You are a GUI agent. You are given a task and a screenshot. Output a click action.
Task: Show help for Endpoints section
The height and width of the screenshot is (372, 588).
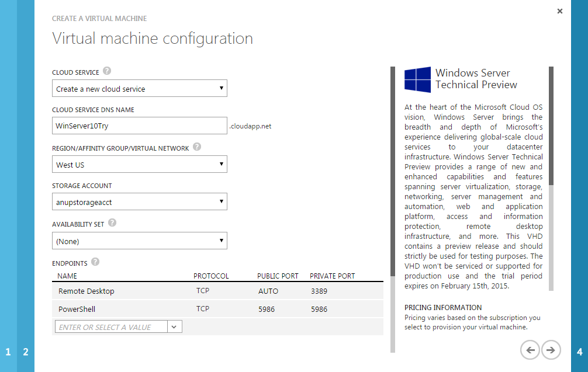(95, 262)
